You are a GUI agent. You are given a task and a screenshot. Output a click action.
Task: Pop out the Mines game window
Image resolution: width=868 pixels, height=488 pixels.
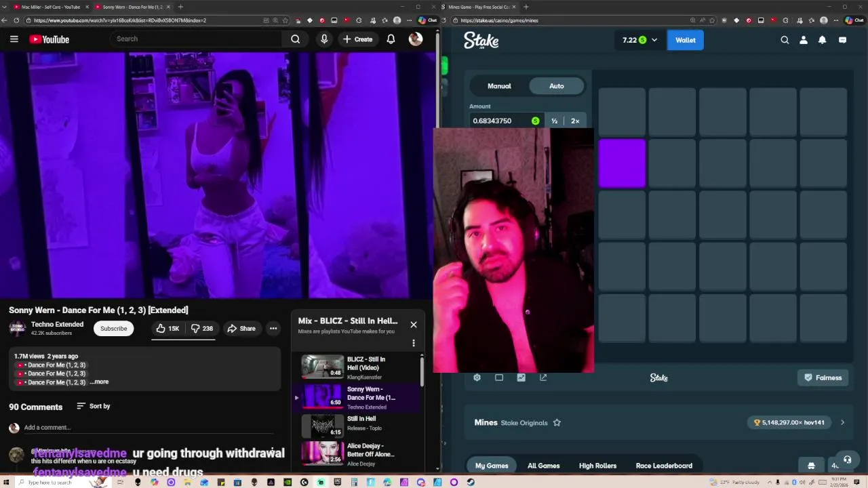coord(543,378)
